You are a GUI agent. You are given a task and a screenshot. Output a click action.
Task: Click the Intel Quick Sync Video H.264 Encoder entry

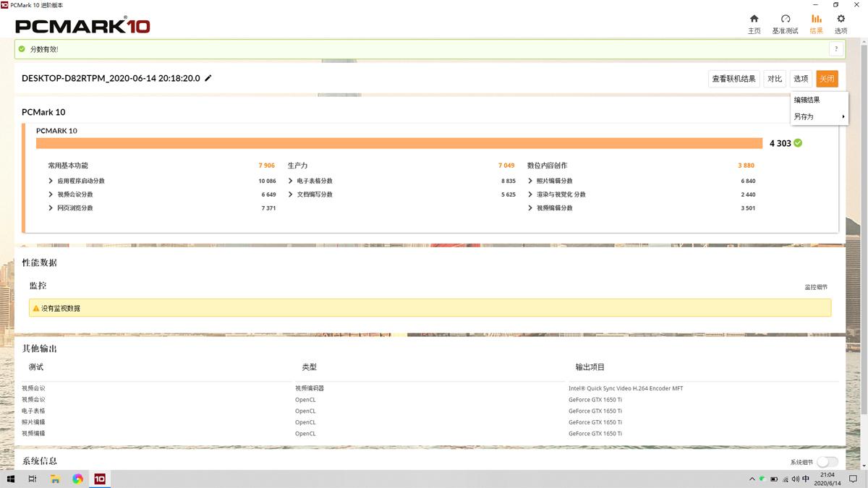click(626, 388)
